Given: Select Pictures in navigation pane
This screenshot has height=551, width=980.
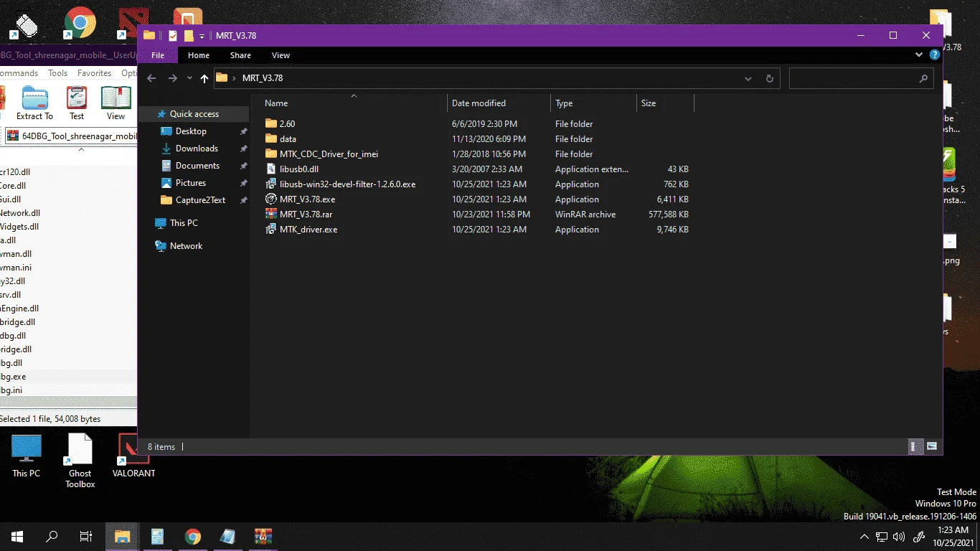Looking at the screenshot, I should [x=191, y=183].
